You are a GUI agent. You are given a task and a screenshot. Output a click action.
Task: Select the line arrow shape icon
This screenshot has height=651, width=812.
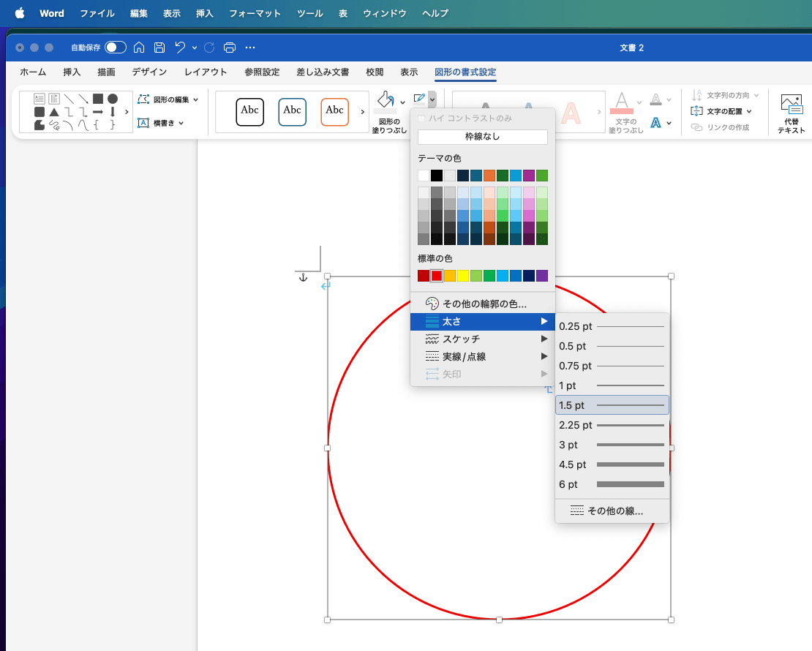pyautogui.click(x=83, y=99)
